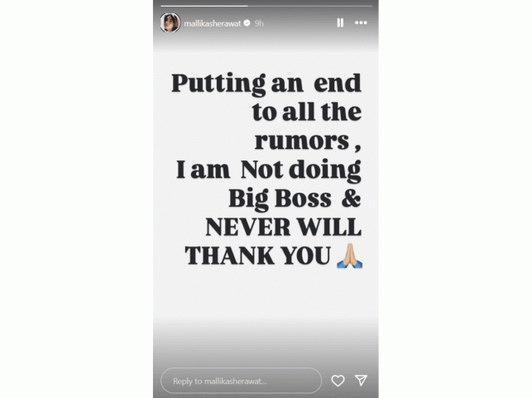532x398 pixels.
Task: Click the story progress bar at top
Action: click(266, 6)
